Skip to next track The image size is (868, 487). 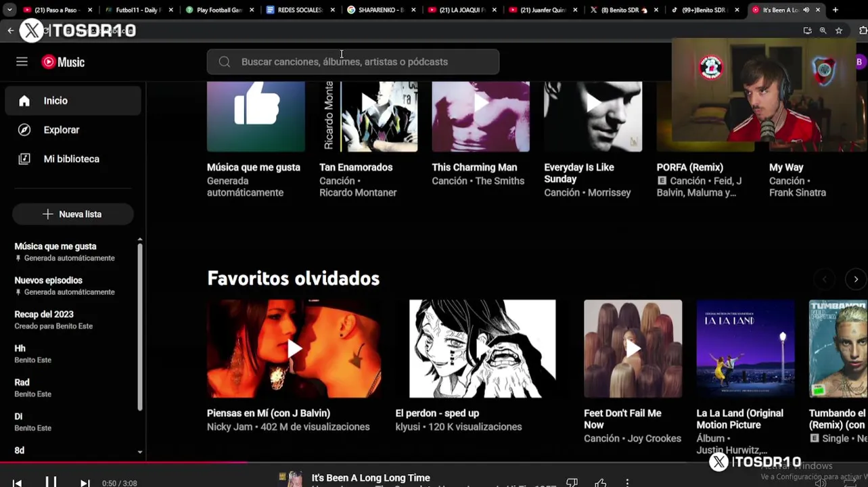[85, 483]
